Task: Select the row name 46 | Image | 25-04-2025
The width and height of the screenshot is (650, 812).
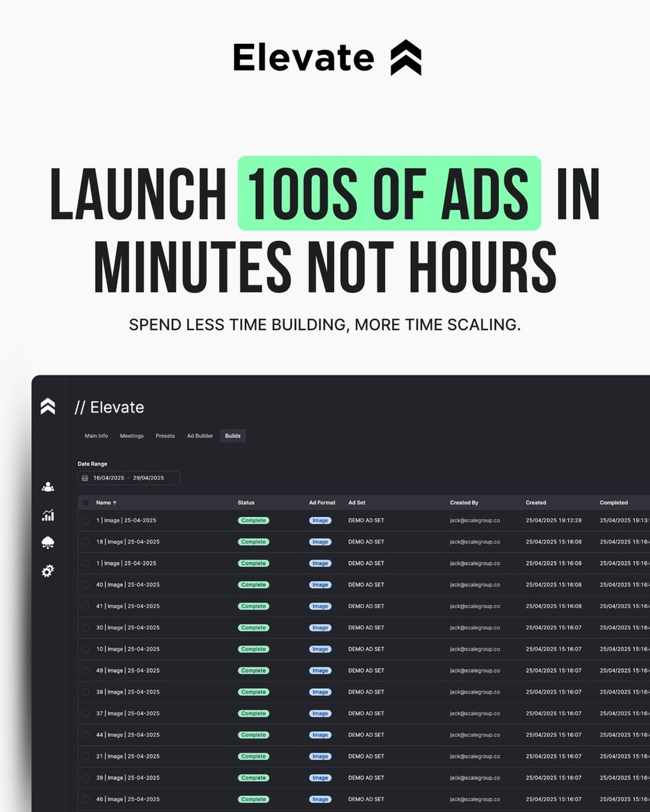Action: [x=128, y=799]
